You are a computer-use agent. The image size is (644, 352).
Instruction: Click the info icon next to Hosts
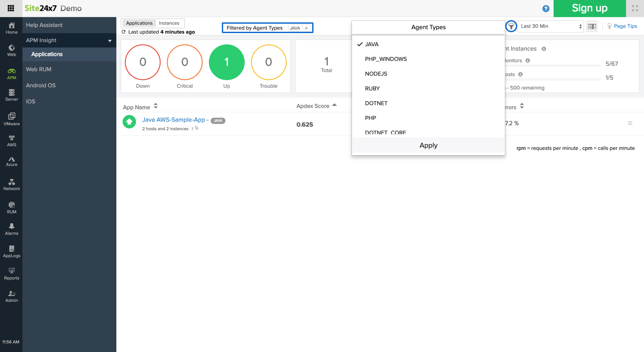point(521,74)
